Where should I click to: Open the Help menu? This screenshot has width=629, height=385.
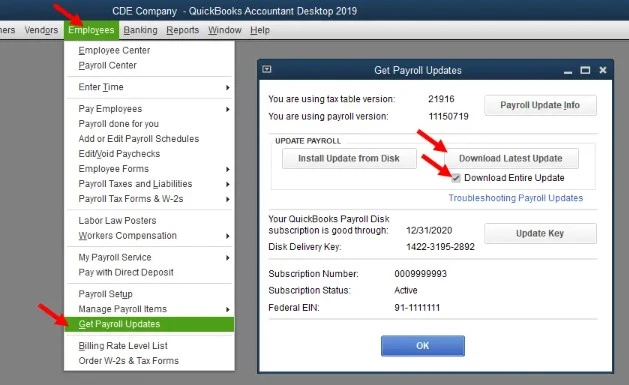260,30
